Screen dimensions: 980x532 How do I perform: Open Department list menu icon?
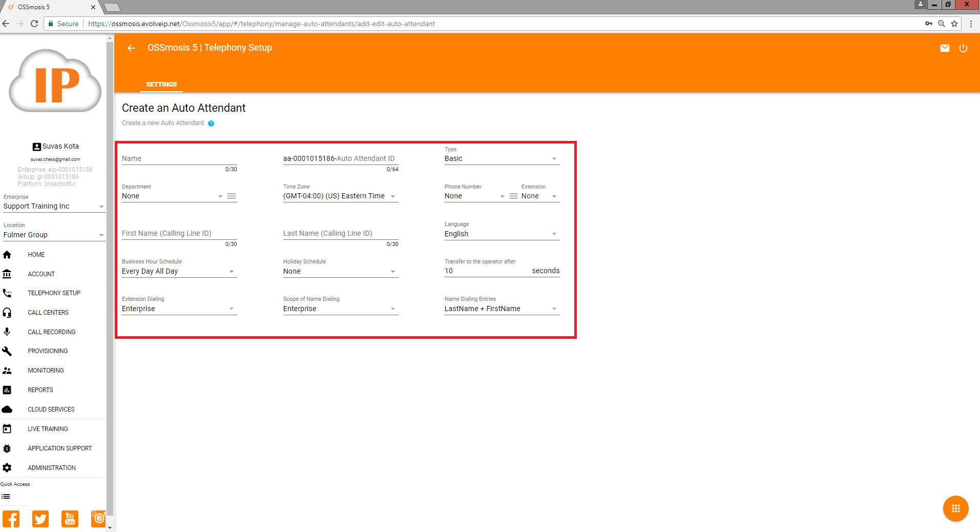coord(232,196)
